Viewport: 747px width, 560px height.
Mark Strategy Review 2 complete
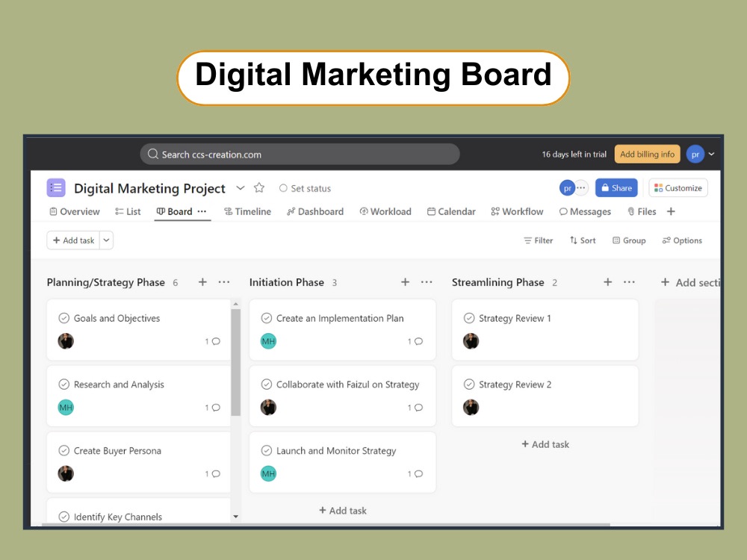(469, 385)
